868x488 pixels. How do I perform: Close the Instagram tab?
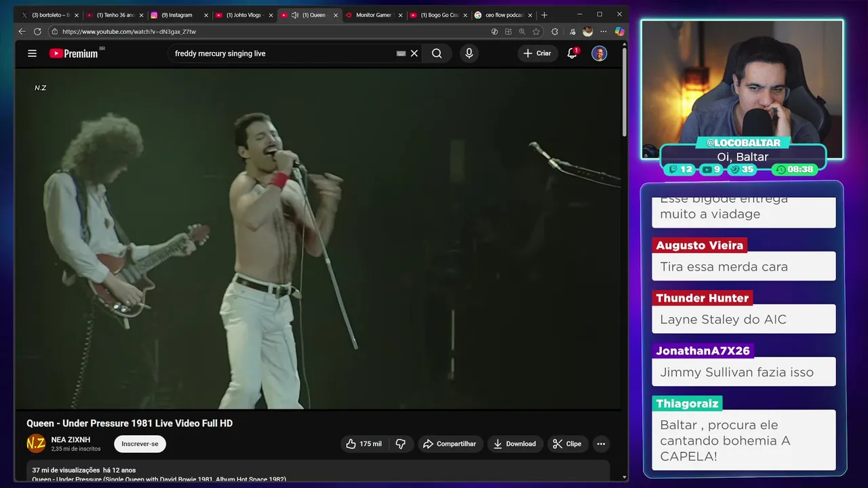coord(206,15)
